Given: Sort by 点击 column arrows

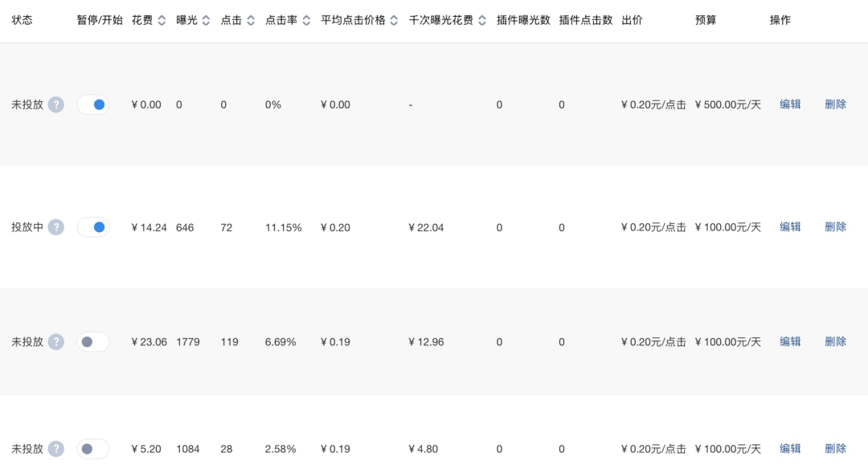Looking at the screenshot, I should pyautogui.click(x=251, y=20).
